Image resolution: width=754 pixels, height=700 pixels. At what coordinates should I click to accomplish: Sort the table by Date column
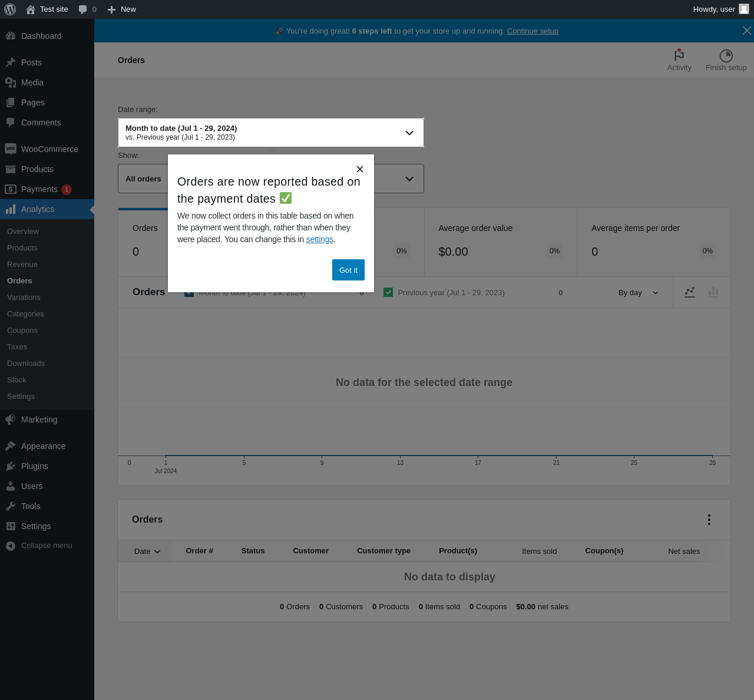pyautogui.click(x=147, y=552)
